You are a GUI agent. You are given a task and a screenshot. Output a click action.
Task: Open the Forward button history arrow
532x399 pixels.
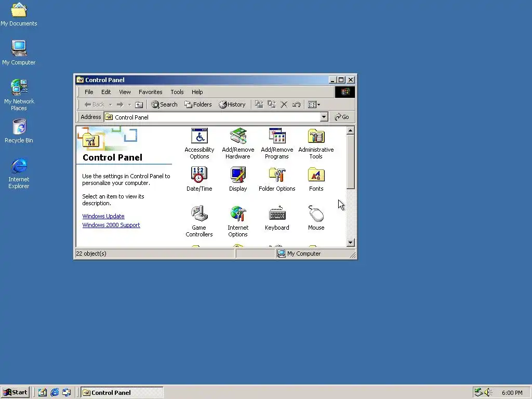click(129, 105)
